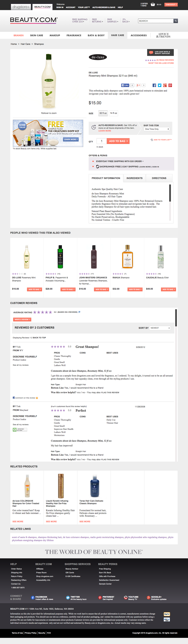Click Facebook Like button
Screen dimensions: 188x644
click(125, 85)
